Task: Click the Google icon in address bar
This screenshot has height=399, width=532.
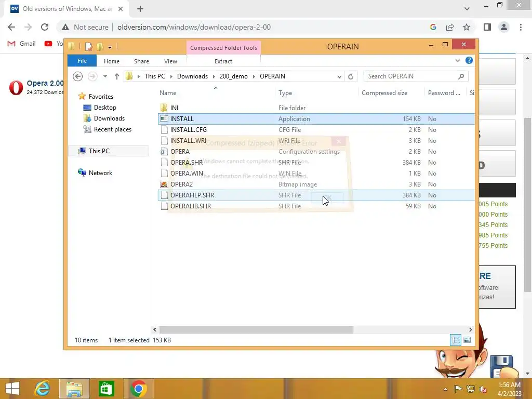Action: click(x=433, y=27)
